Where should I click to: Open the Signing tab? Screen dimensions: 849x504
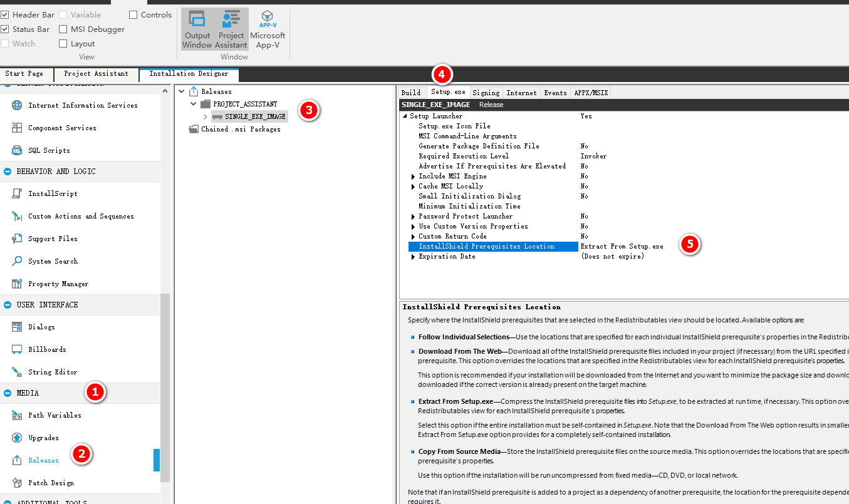(x=486, y=92)
